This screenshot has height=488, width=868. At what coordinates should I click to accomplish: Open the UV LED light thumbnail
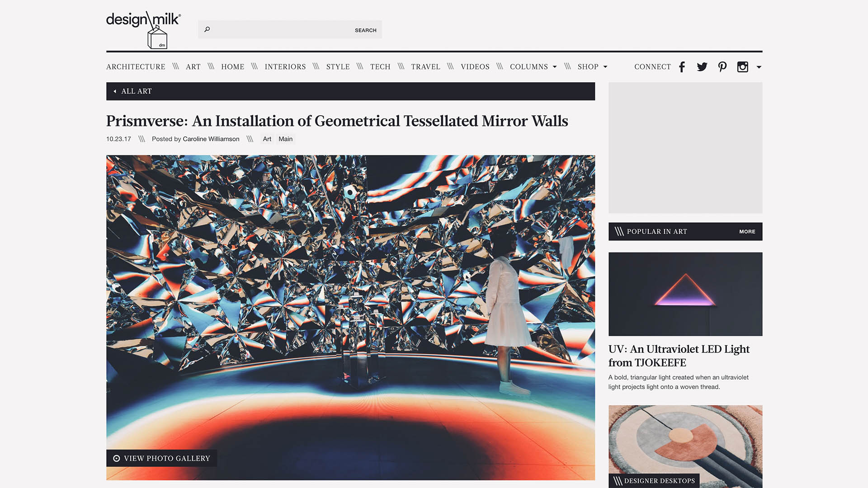pos(685,294)
